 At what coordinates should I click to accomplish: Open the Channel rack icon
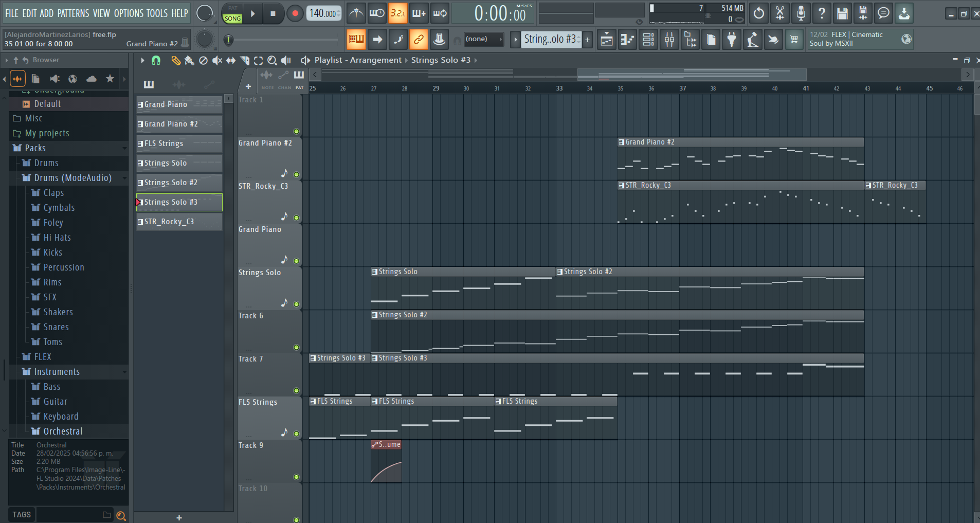pyautogui.click(x=648, y=40)
